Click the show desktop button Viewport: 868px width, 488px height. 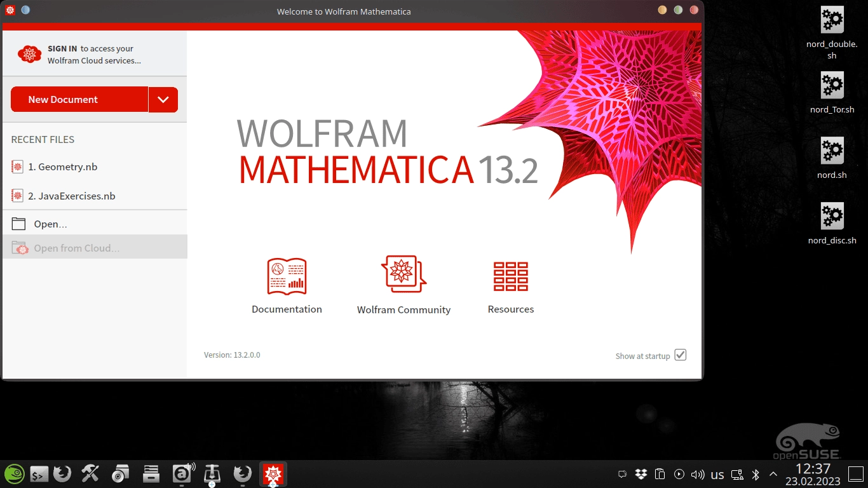(857, 474)
